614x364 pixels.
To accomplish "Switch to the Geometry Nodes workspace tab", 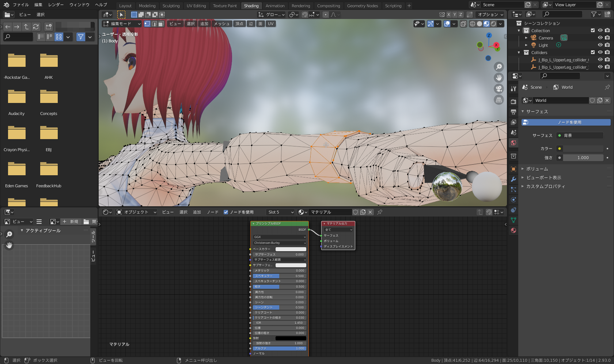I will 363,6.
